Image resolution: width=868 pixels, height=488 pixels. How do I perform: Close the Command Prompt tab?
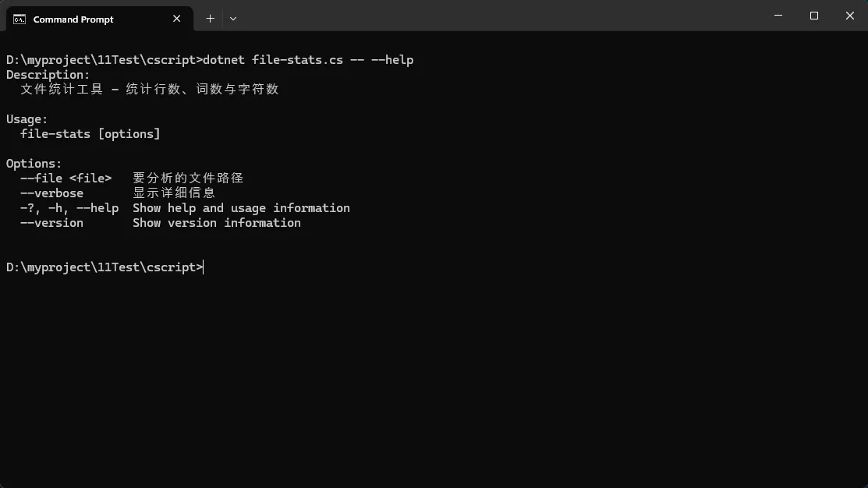pos(177,19)
